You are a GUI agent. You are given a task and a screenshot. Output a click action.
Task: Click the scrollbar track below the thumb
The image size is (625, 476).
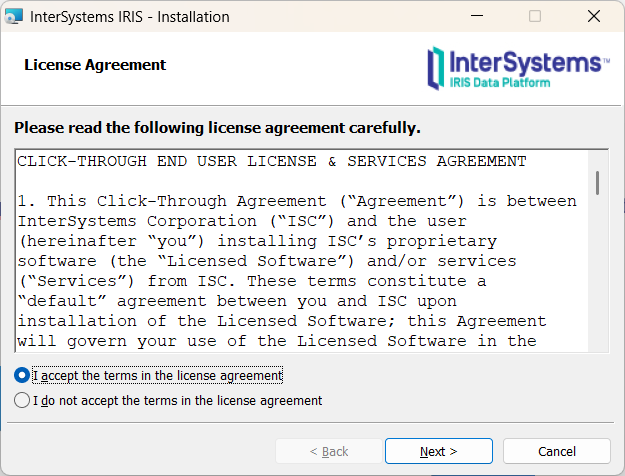click(598, 280)
